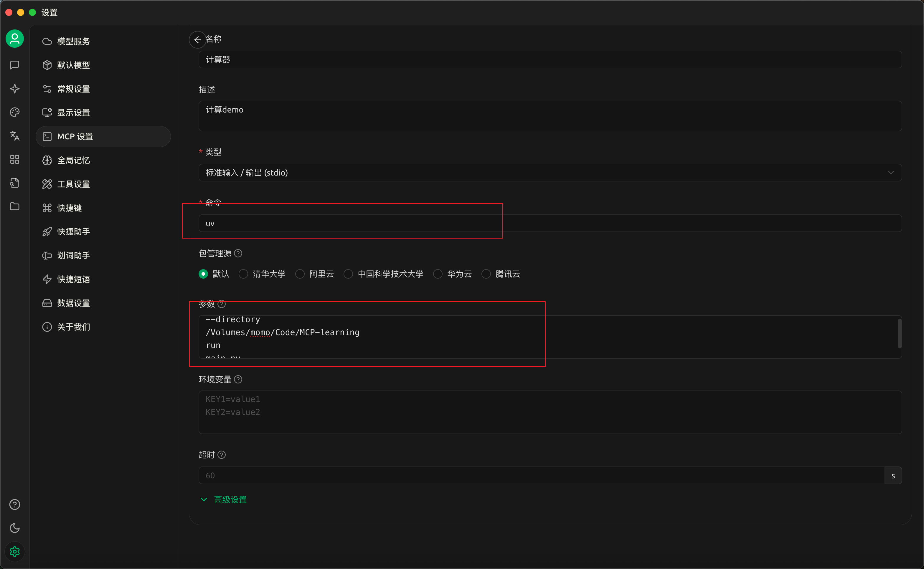Open the knowledge base sidebar icon

tap(15, 183)
